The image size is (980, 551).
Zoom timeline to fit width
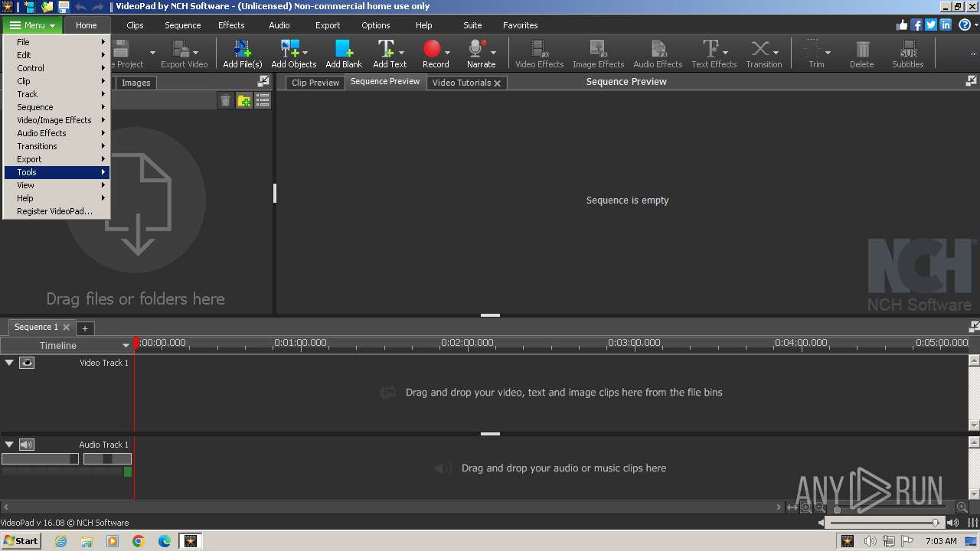click(792, 507)
